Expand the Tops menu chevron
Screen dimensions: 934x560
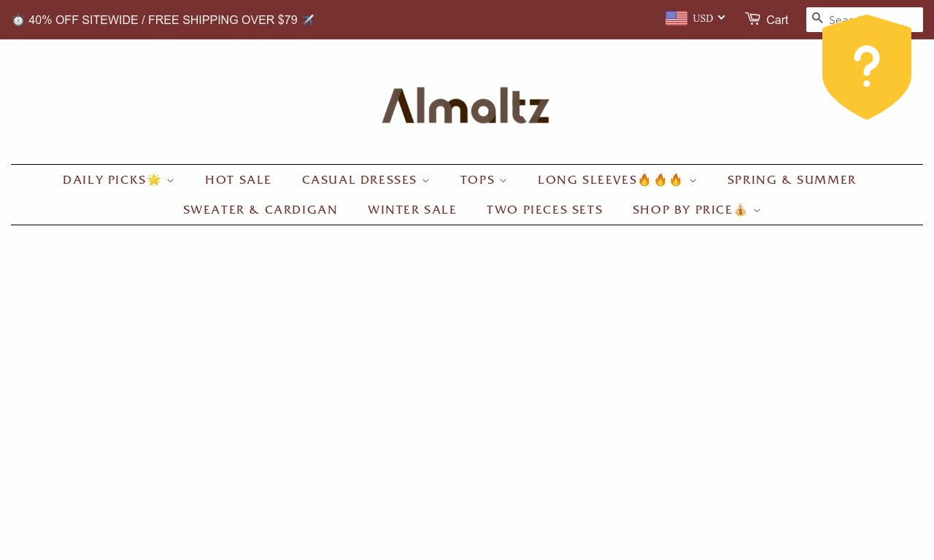click(503, 181)
